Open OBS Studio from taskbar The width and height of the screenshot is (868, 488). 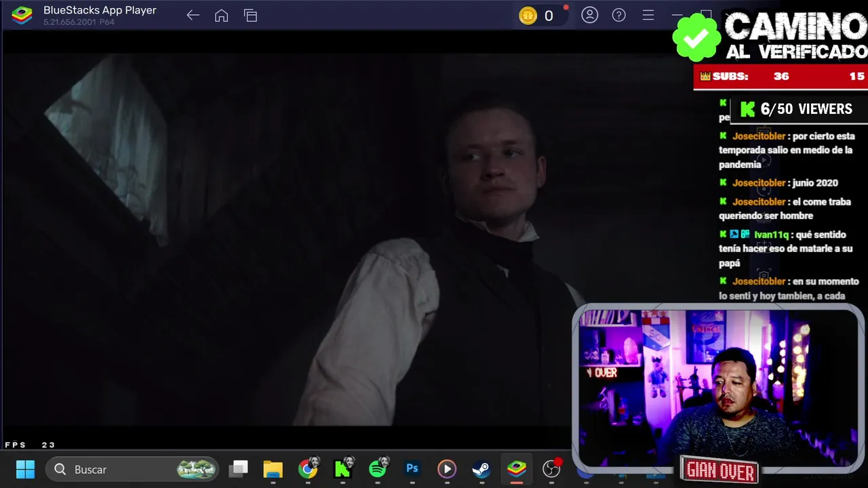point(552,469)
